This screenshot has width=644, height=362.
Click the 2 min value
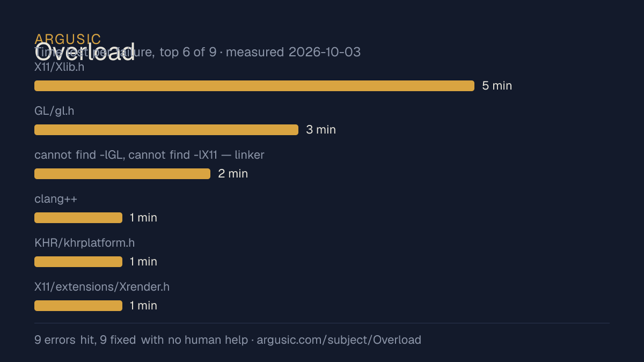[x=233, y=174]
